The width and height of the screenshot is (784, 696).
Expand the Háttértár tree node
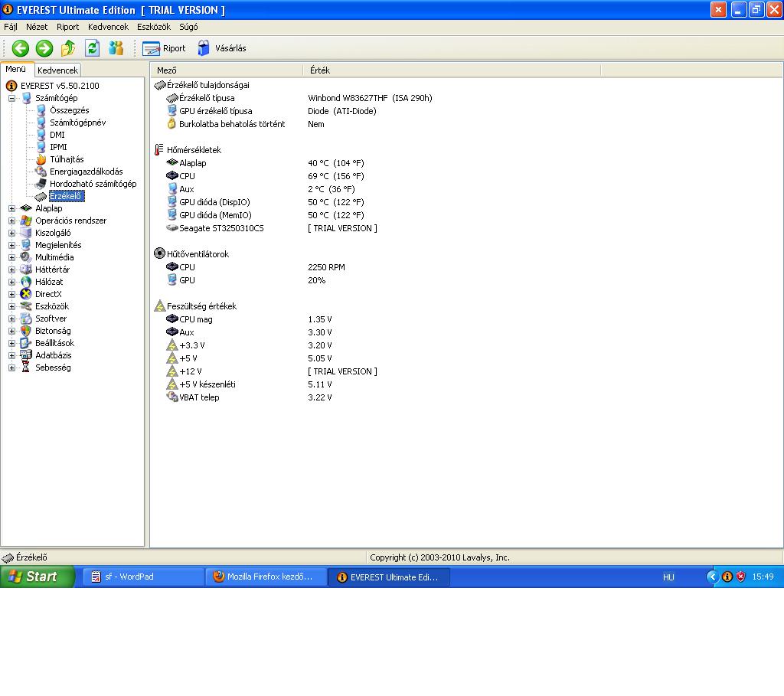click(12, 270)
